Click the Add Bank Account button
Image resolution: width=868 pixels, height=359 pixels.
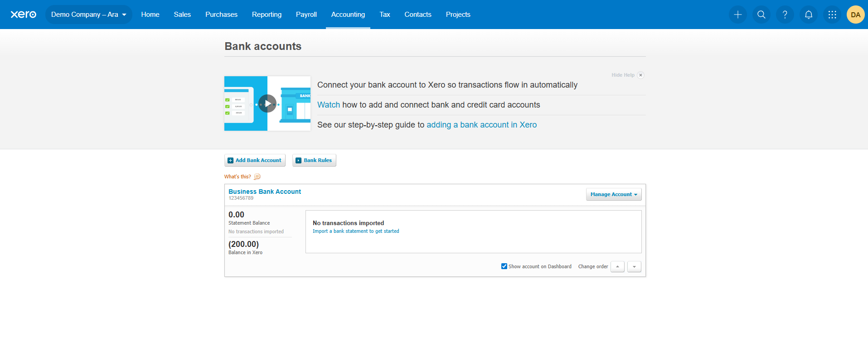pos(255,160)
